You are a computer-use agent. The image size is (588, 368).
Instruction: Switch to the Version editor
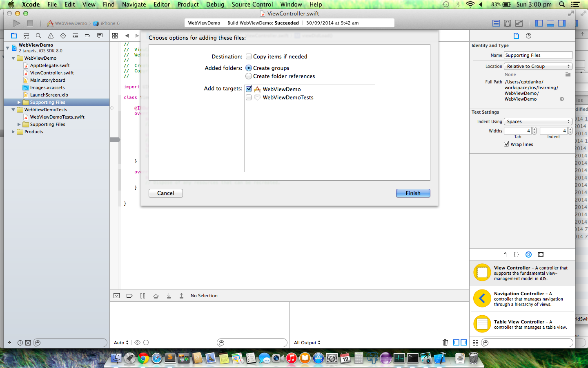(x=519, y=23)
